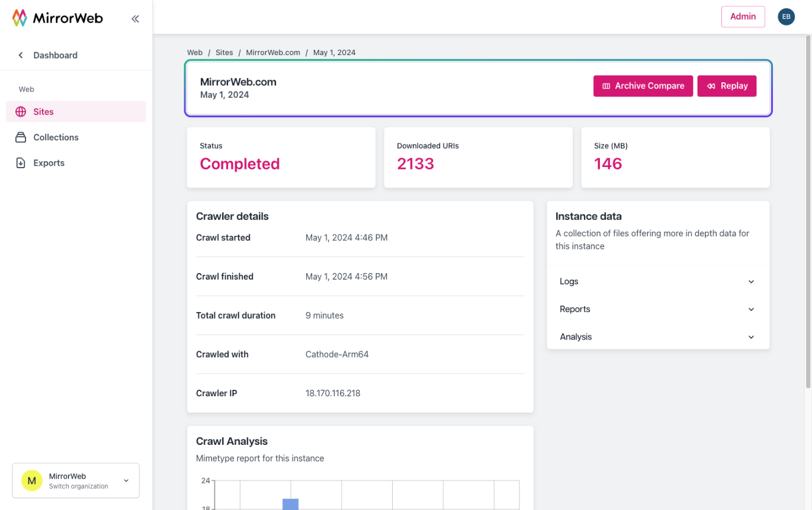The height and width of the screenshot is (510, 812).
Task: Expand the Logs section
Action: [658, 281]
